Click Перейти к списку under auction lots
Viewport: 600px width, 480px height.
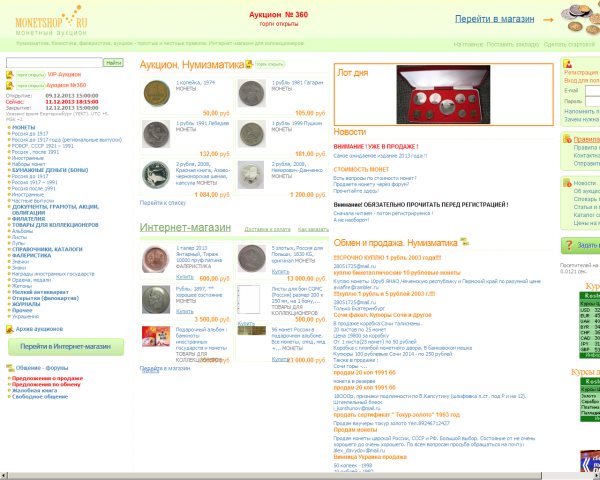pos(162,203)
